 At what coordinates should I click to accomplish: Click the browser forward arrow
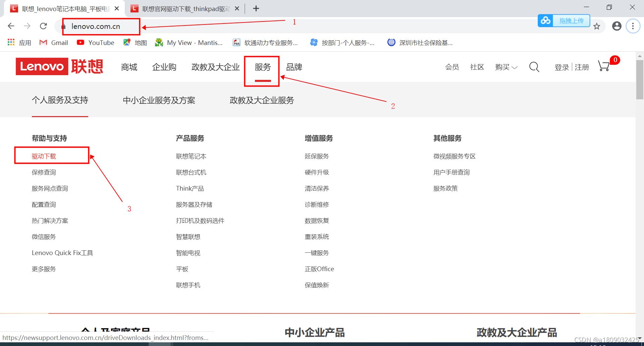(27, 26)
